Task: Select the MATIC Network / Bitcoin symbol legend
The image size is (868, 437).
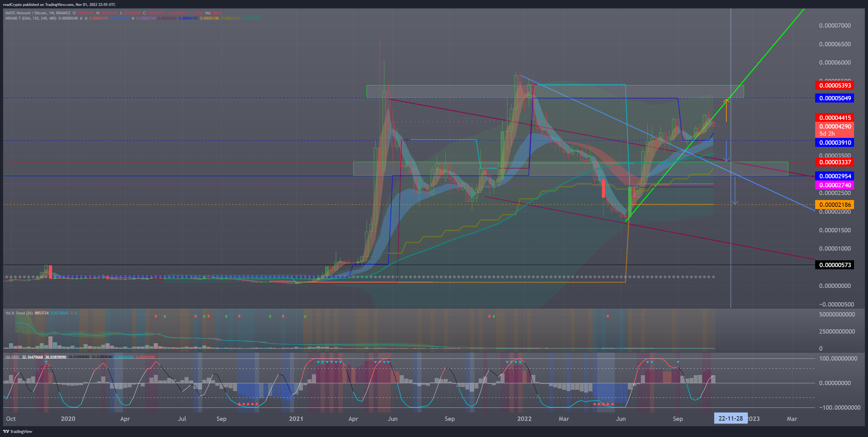Action: click(x=38, y=13)
